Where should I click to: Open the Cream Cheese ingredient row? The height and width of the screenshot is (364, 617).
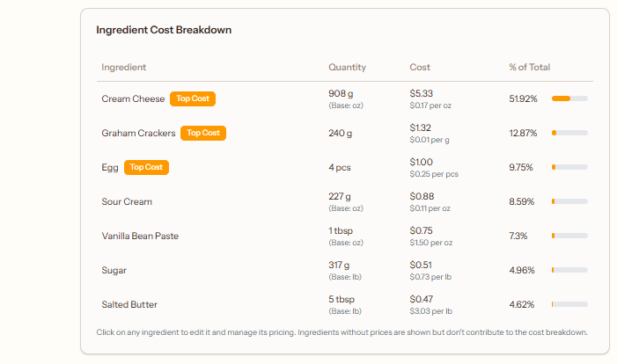point(133,98)
